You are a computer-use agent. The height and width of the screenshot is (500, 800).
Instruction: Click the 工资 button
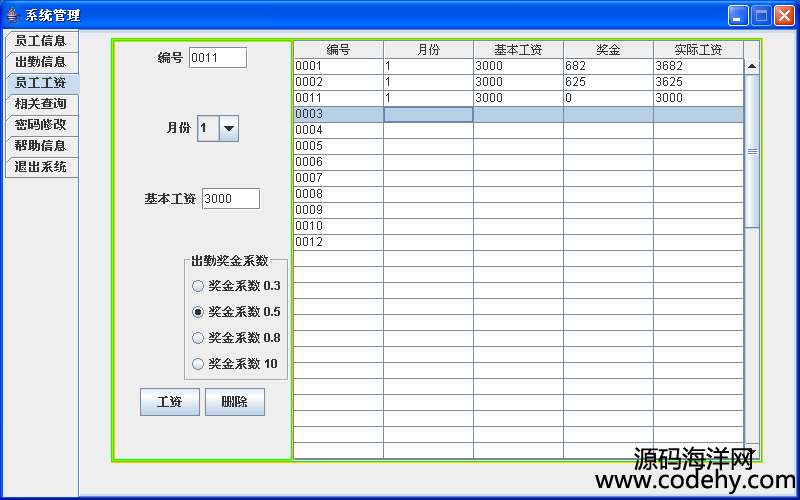point(170,402)
